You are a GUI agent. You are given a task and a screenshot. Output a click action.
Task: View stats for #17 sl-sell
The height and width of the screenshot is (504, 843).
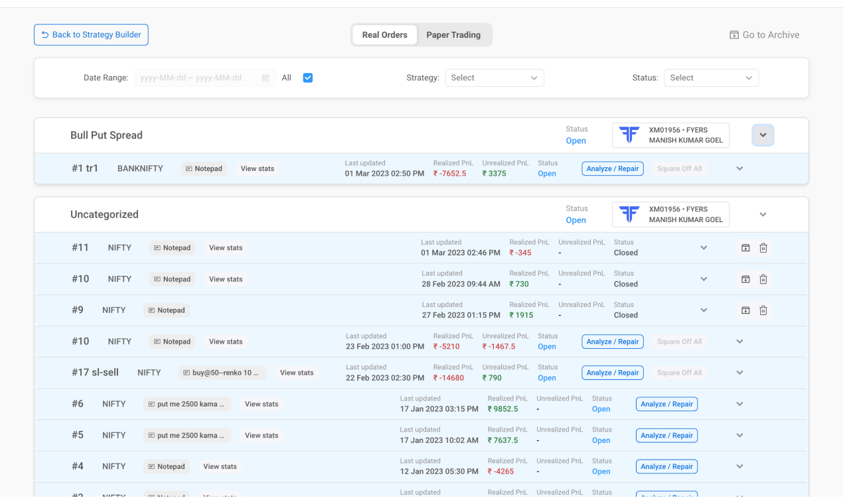297,373
